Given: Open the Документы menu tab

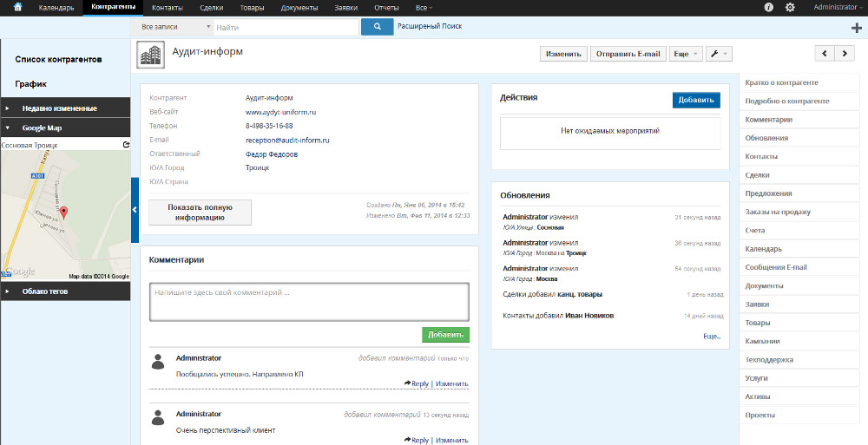Looking at the screenshot, I should pyautogui.click(x=299, y=8).
